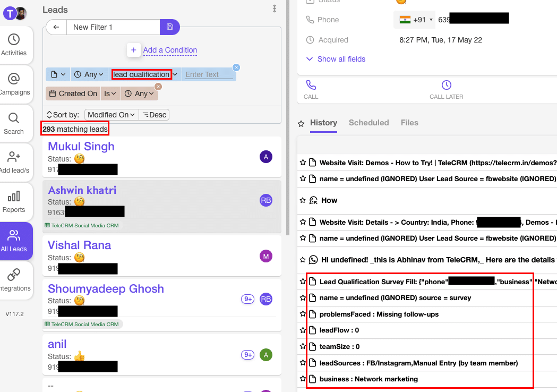Open the Campaigns sidebar section
The height and width of the screenshot is (392, 557).
pos(14,84)
